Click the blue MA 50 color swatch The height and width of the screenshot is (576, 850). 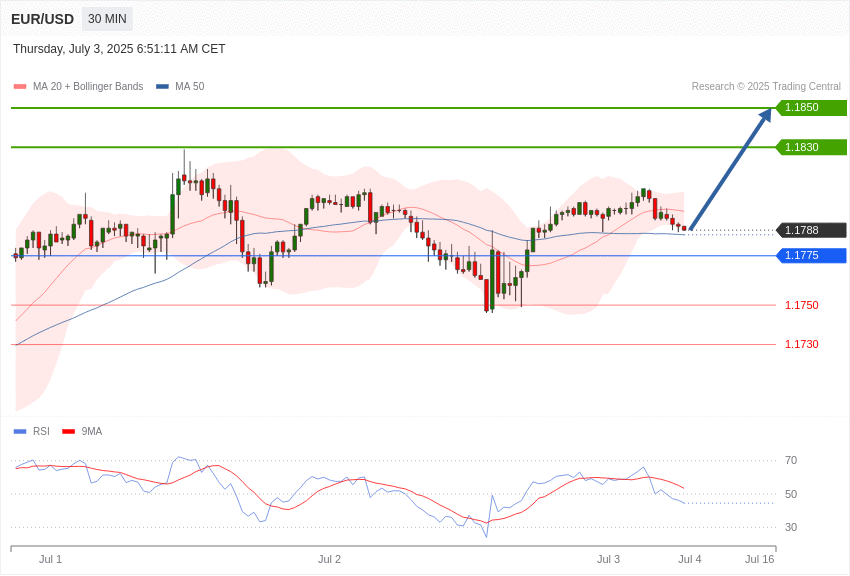162,87
